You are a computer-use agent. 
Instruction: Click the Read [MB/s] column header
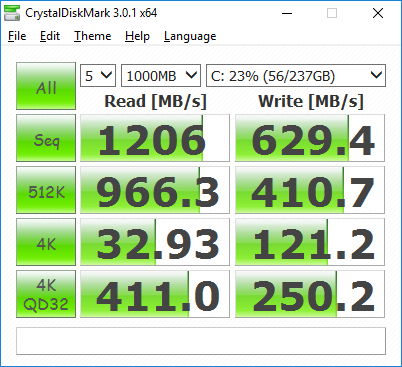pos(155,101)
